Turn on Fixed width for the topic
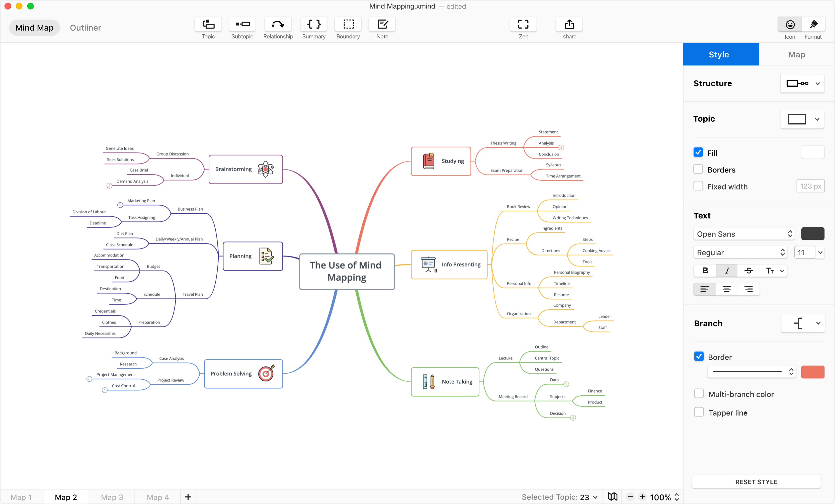Screen dimensions: 835x504 698,186
